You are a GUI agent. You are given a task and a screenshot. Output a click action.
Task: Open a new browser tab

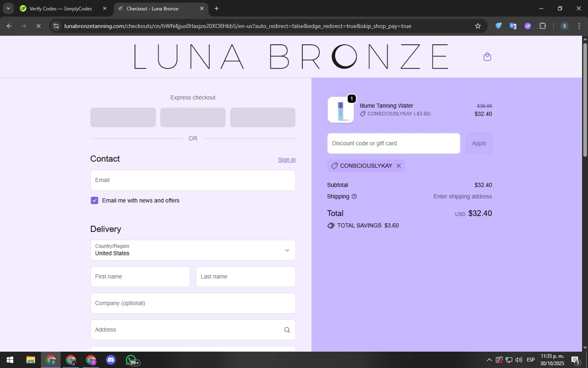click(216, 8)
